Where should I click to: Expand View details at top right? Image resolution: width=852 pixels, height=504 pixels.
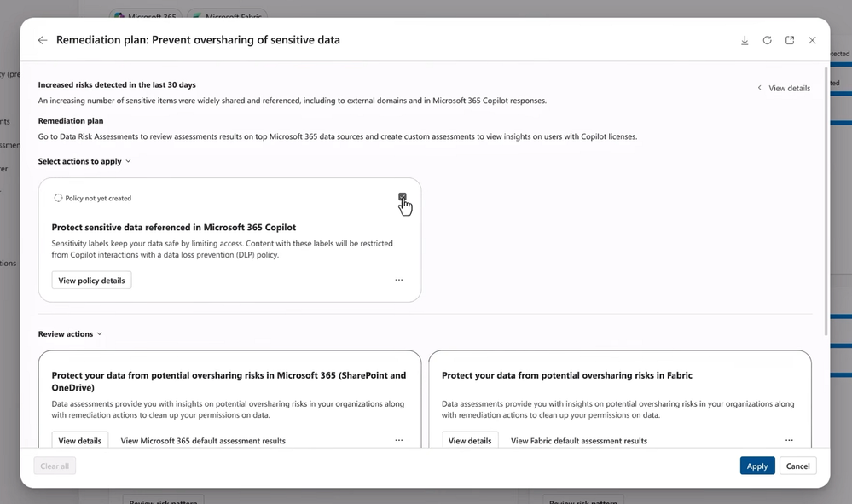785,88
